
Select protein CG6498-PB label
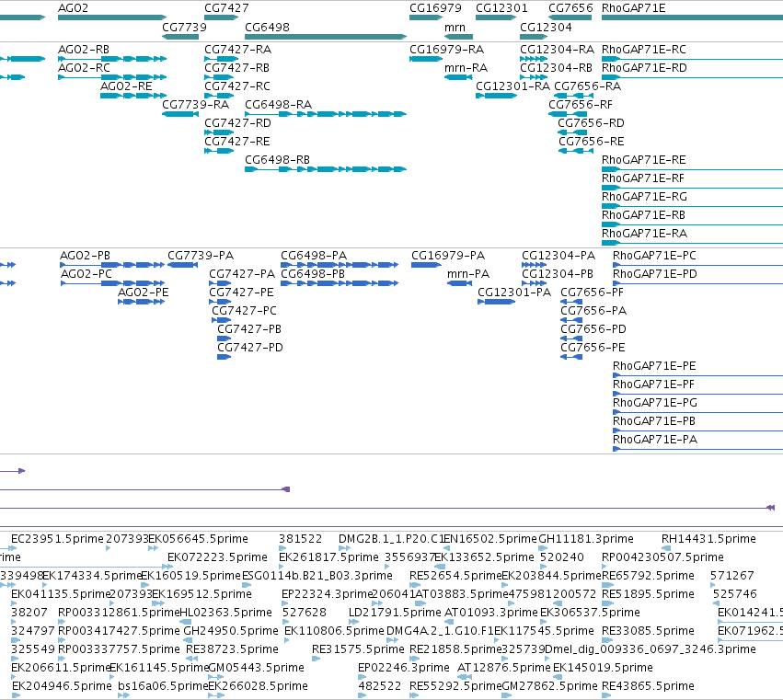click(x=313, y=274)
